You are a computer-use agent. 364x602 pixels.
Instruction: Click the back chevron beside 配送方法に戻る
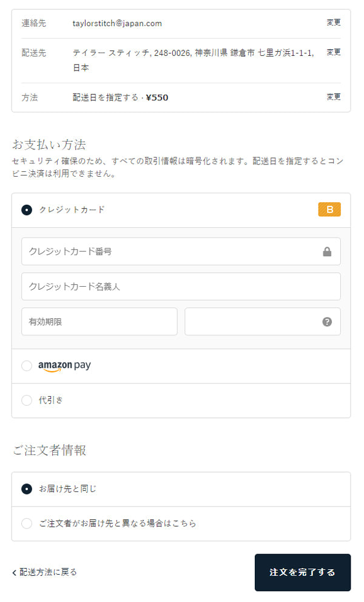coord(14,573)
